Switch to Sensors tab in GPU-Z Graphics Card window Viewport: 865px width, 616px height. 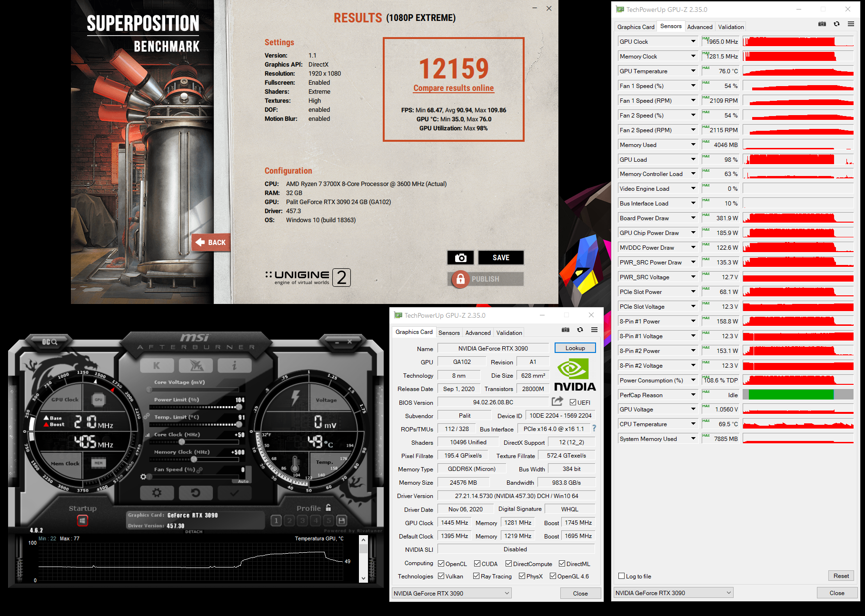tap(449, 333)
